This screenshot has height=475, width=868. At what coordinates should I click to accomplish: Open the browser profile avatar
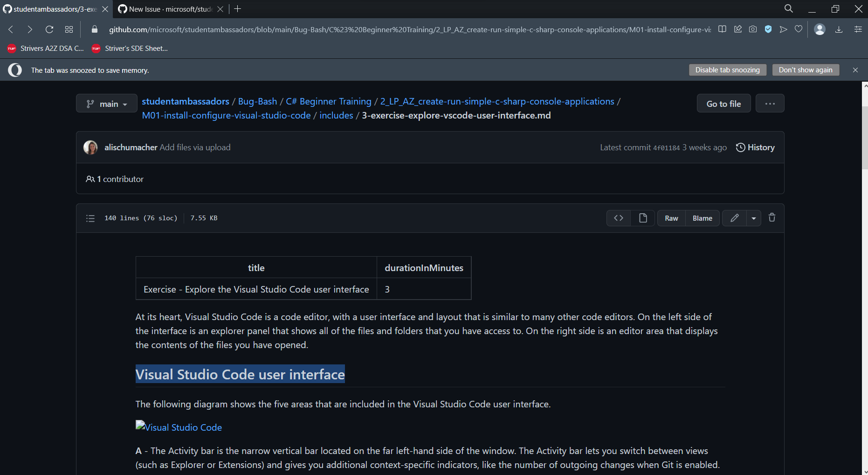point(820,29)
